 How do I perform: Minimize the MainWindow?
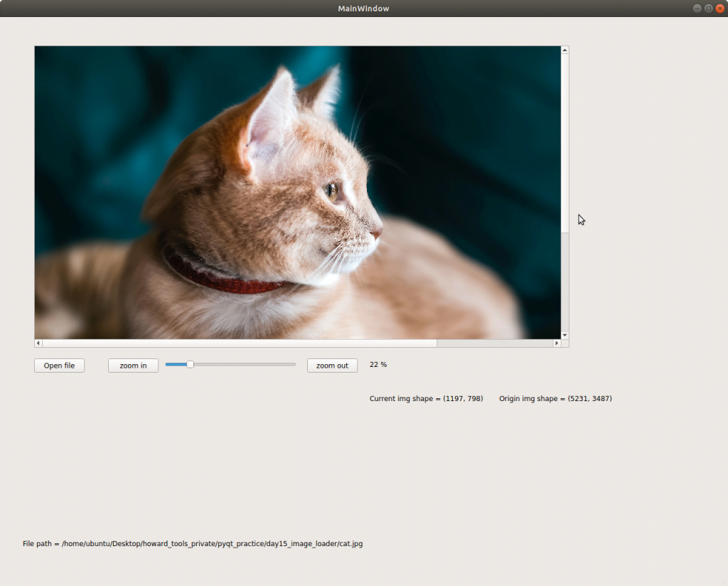pyautogui.click(x=697, y=9)
